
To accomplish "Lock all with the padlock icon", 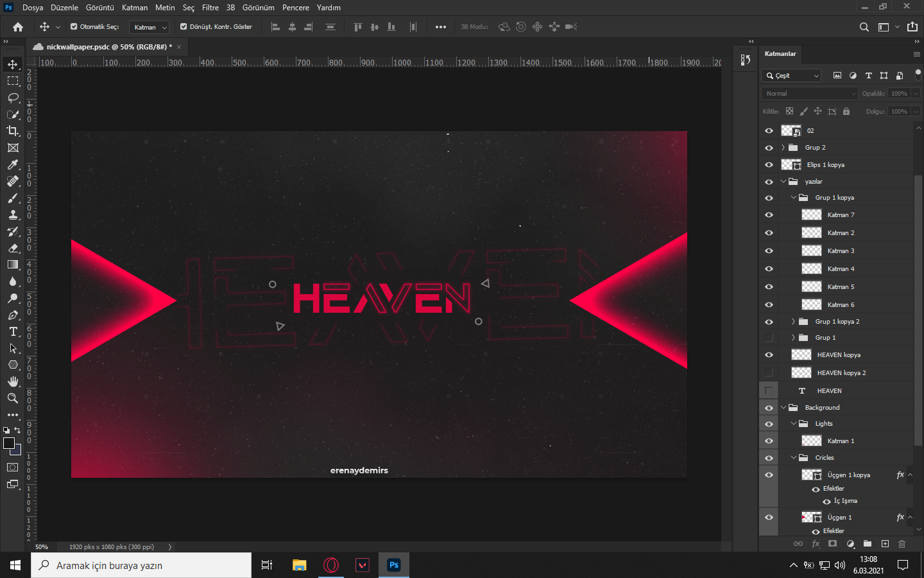I will (846, 111).
